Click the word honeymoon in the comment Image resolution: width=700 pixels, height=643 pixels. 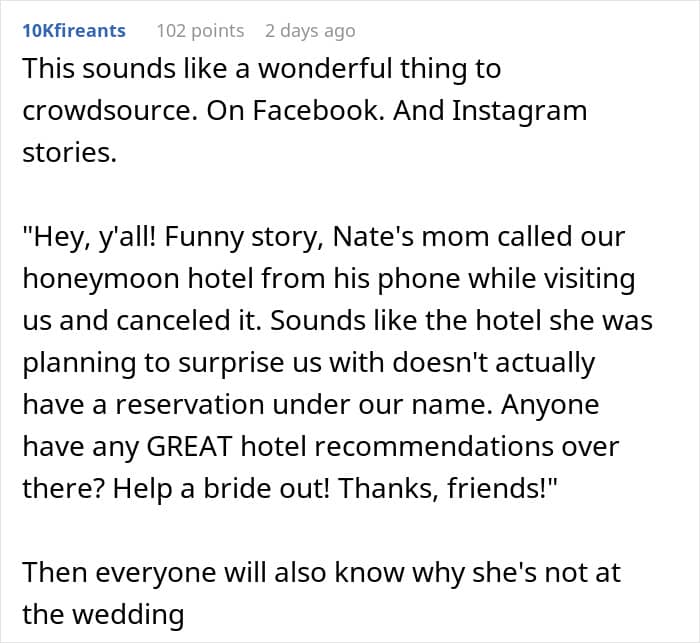(100, 279)
